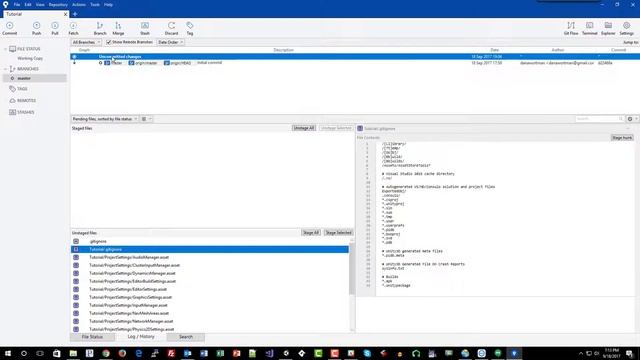Image resolution: width=640 pixels, height=360 pixels.
Task: Open Edge browser from the taskbar
Action: 138,353
